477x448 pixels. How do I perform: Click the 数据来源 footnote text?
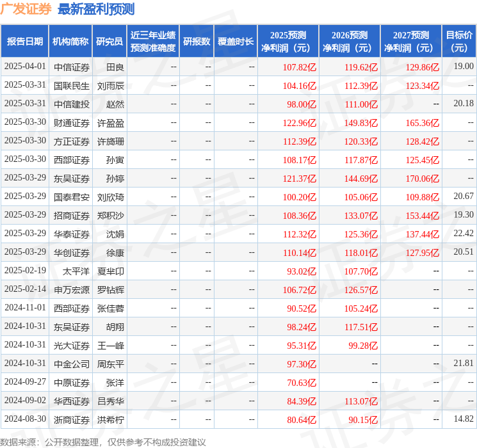coord(103,442)
